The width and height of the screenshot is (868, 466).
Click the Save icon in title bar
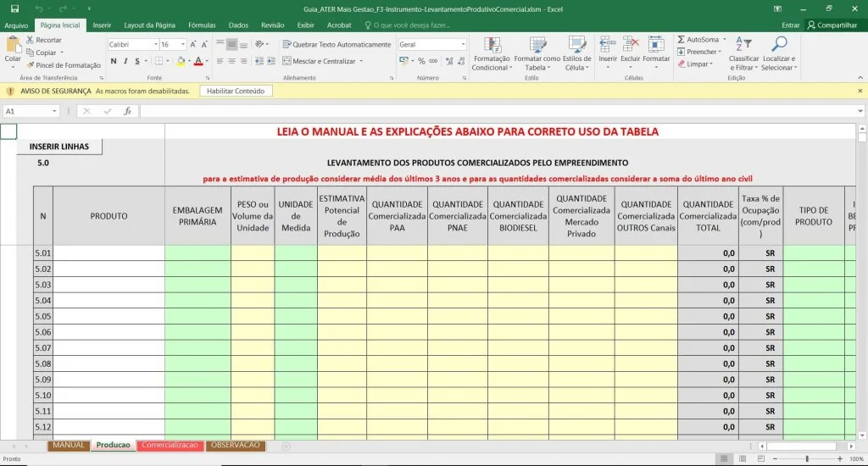[x=14, y=8]
